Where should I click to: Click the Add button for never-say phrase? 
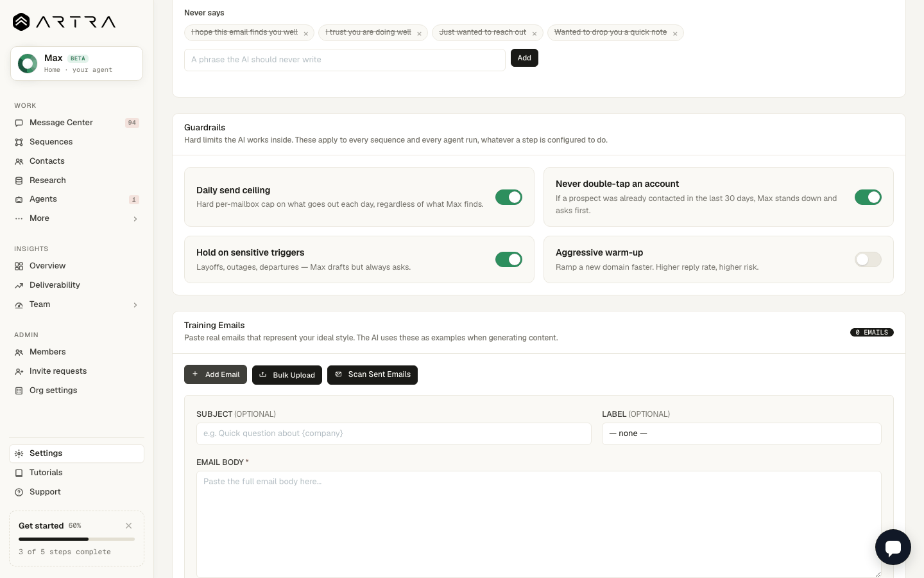tap(524, 58)
